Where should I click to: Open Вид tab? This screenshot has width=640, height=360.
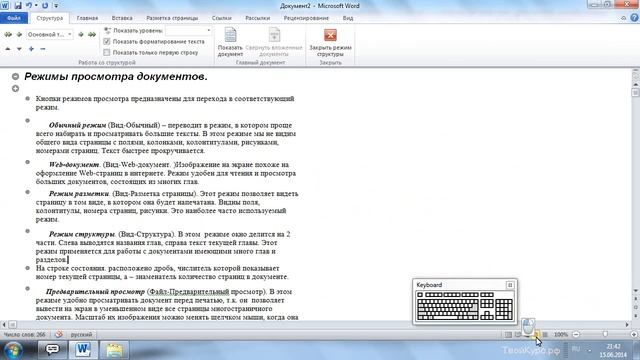coord(348,18)
